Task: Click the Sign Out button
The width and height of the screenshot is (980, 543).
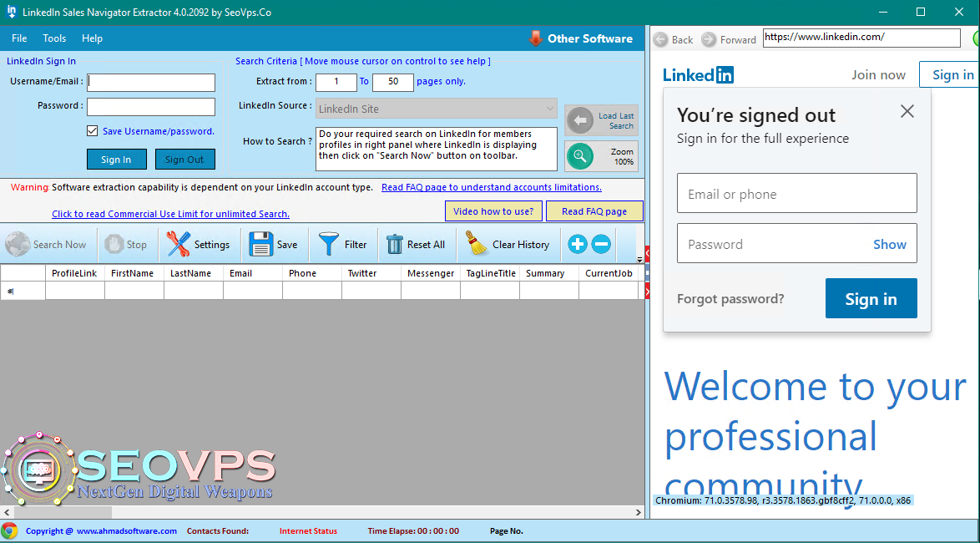Action: point(184,159)
